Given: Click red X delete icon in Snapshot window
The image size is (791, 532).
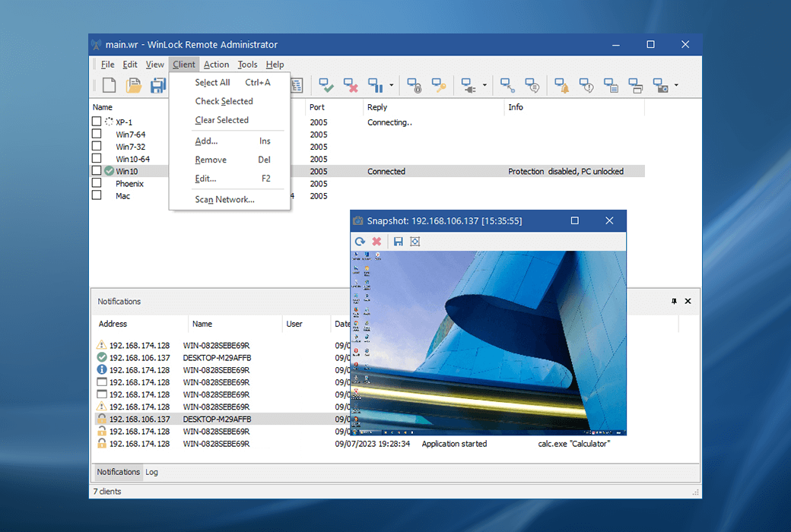Looking at the screenshot, I should click(x=376, y=242).
